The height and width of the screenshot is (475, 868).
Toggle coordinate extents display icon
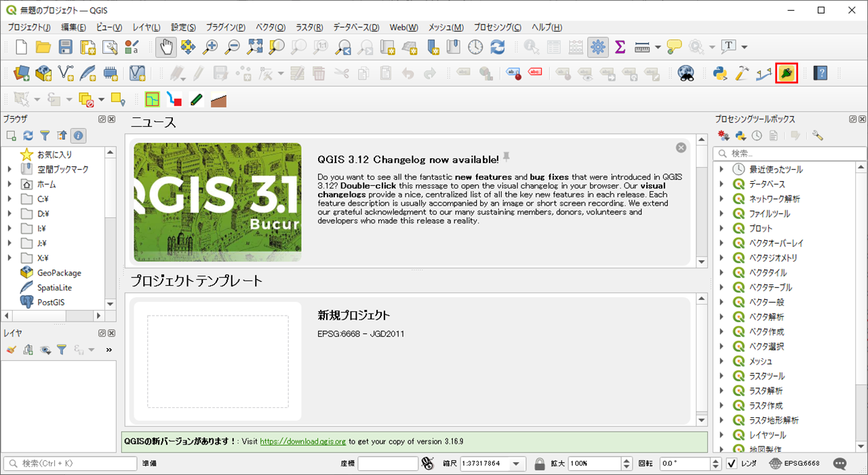tap(427, 463)
